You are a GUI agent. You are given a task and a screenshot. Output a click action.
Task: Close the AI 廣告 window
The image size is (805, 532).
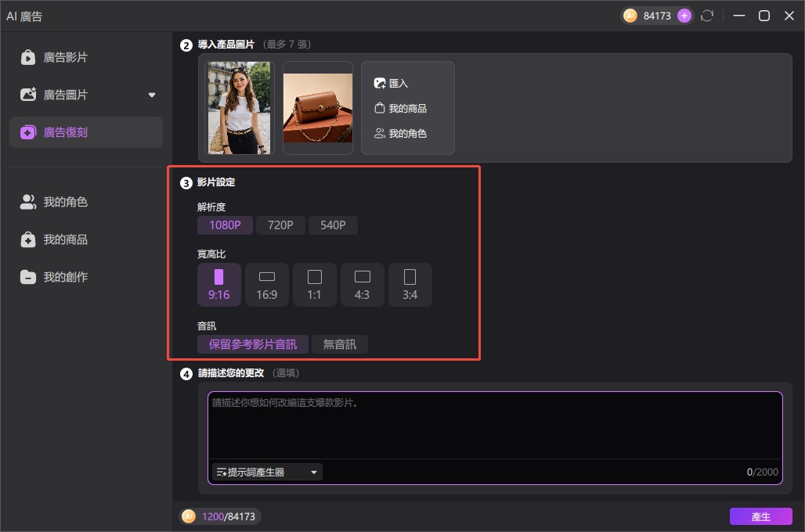[789, 16]
